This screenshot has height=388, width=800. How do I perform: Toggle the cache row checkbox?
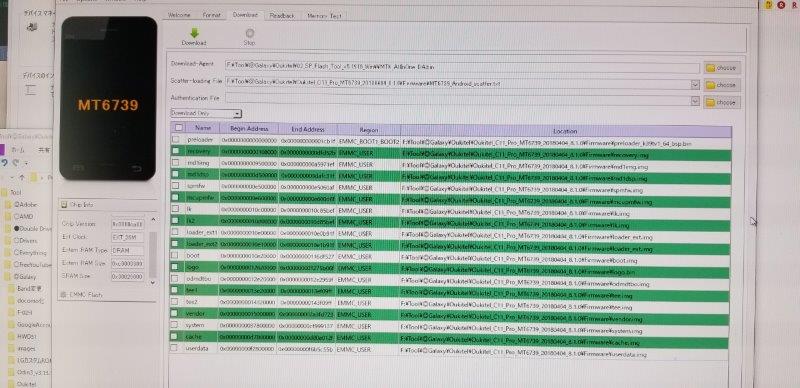[x=174, y=336]
